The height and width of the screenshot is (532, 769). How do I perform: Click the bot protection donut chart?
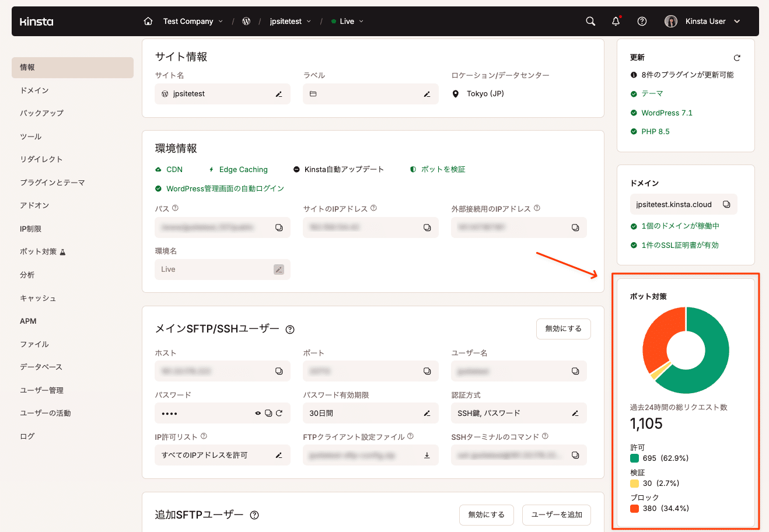point(686,351)
